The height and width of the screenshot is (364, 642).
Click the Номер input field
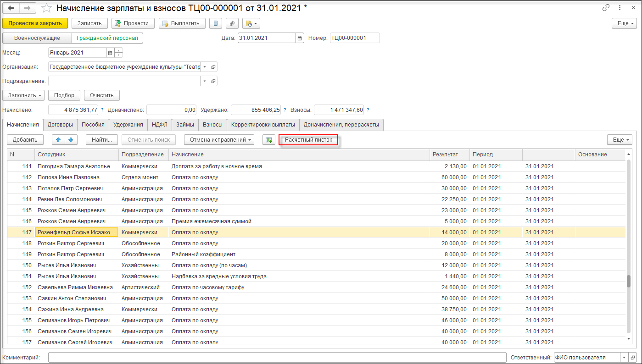coord(354,38)
